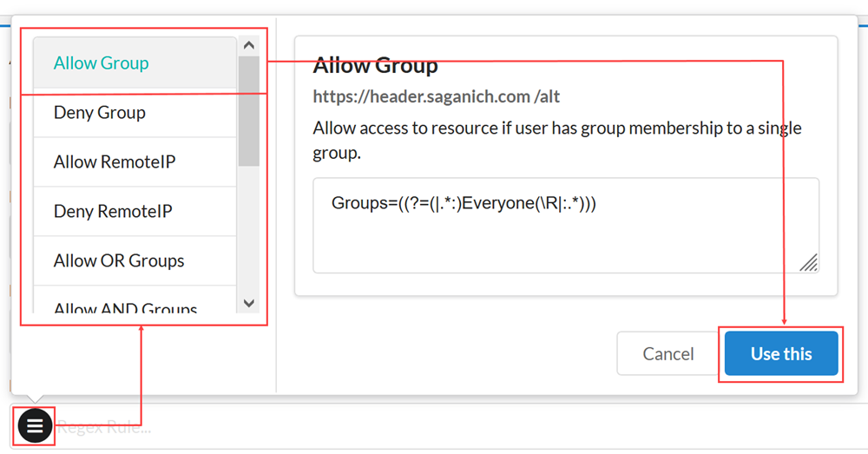This screenshot has height=454, width=868.
Task: Click the Allow Group heading in details
Action: click(x=375, y=66)
